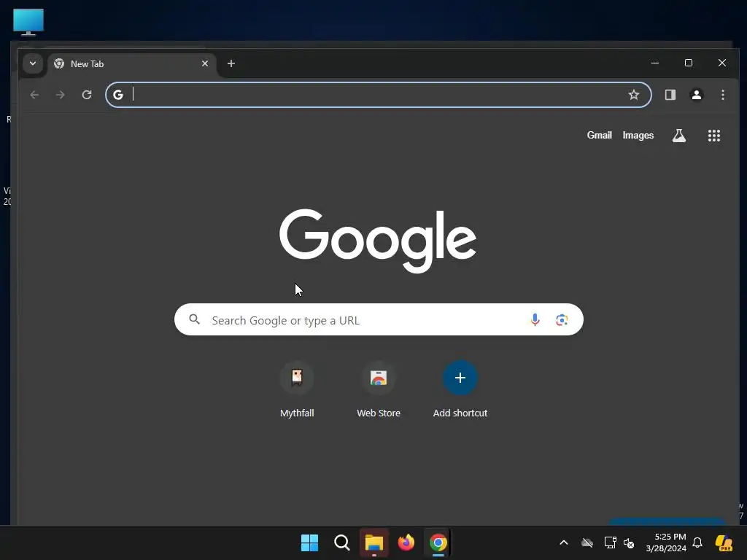The width and height of the screenshot is (747, 560).
Task: Click the Chrome taskbar icon
Action: point(438,542)
